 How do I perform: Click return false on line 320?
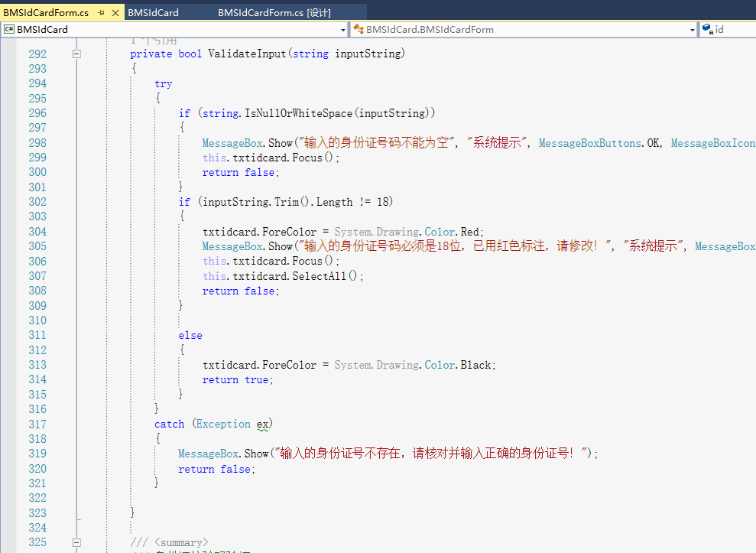click(x=216, y=469)
